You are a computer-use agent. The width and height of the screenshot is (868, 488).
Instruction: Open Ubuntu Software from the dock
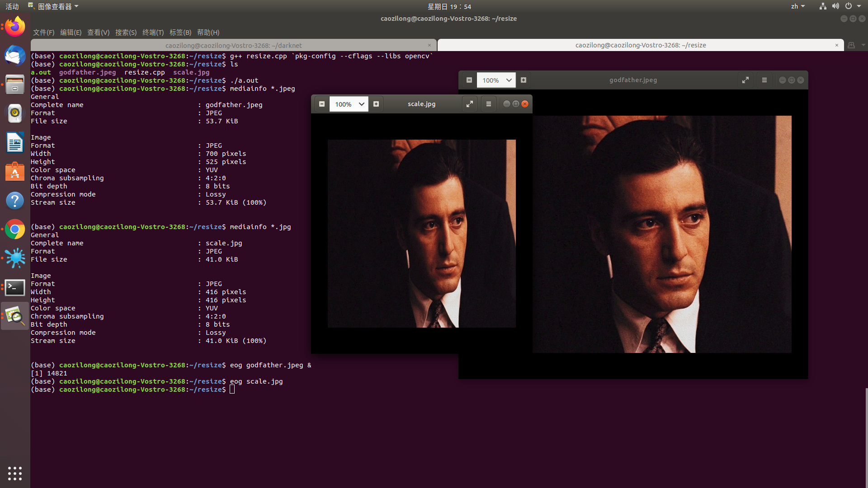point(15,171)
